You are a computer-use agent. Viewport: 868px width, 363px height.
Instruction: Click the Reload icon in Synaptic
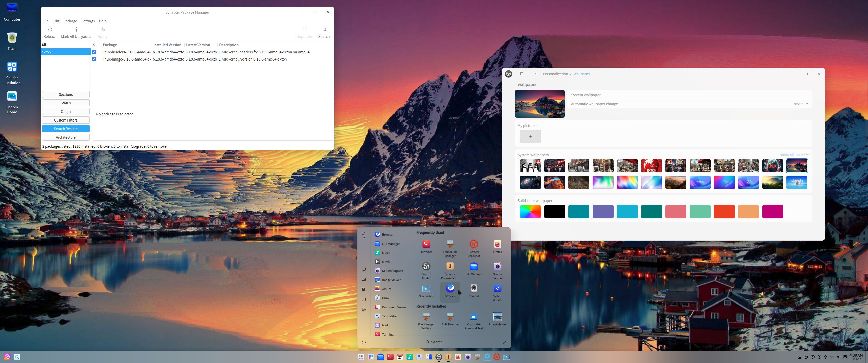[50, 30]
